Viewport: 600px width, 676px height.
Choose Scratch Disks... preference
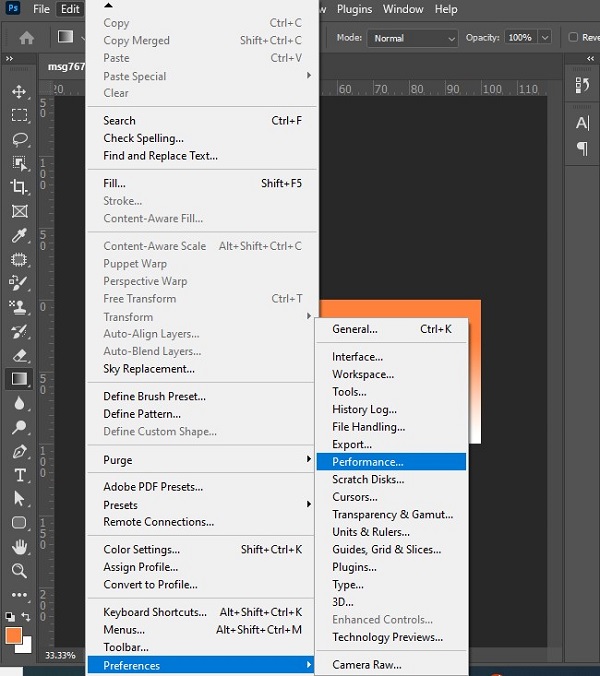coord(391,479)
